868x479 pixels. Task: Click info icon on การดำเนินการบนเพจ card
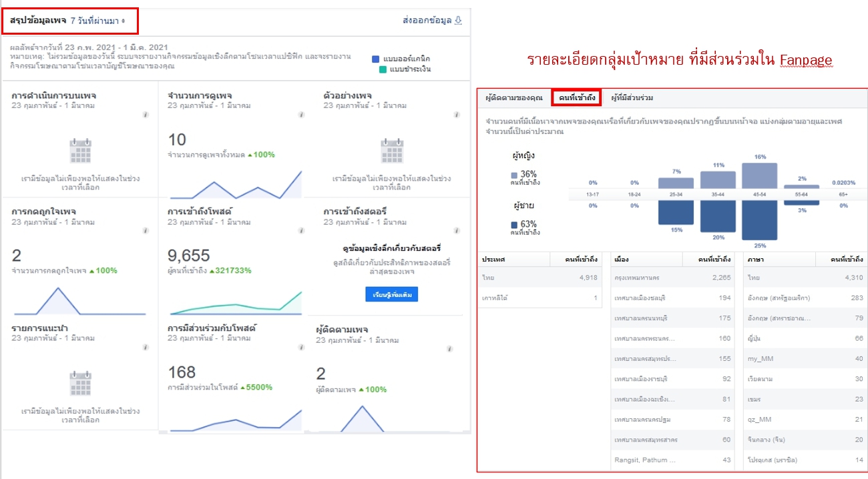[x=146, y=115]
